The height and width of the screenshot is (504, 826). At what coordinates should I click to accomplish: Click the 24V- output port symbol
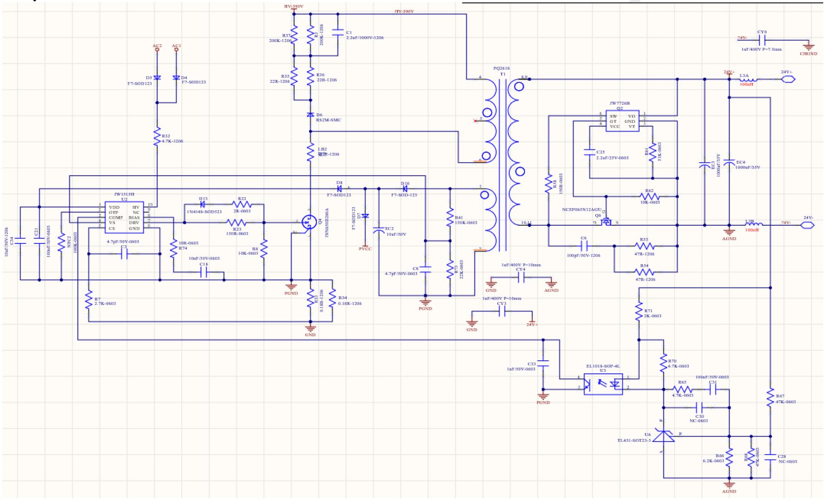807,224
